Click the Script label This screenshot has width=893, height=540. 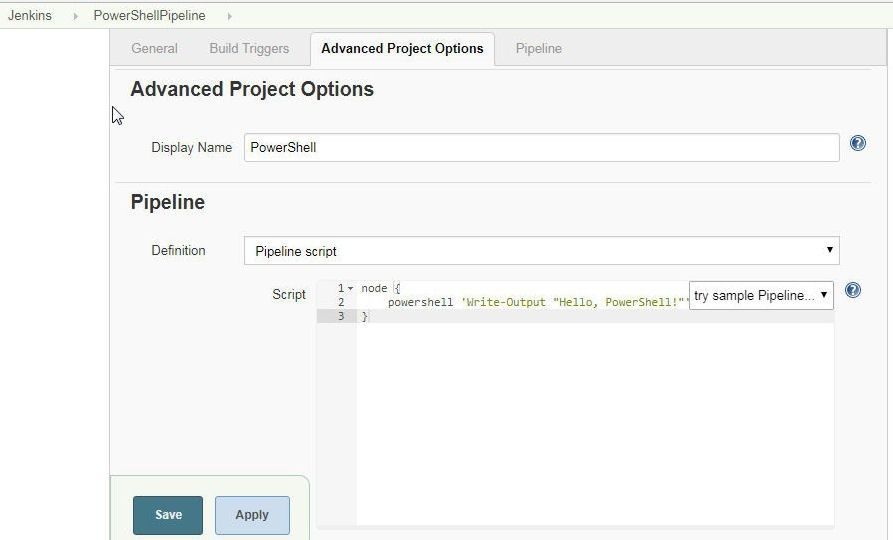(x=289, y=294)
